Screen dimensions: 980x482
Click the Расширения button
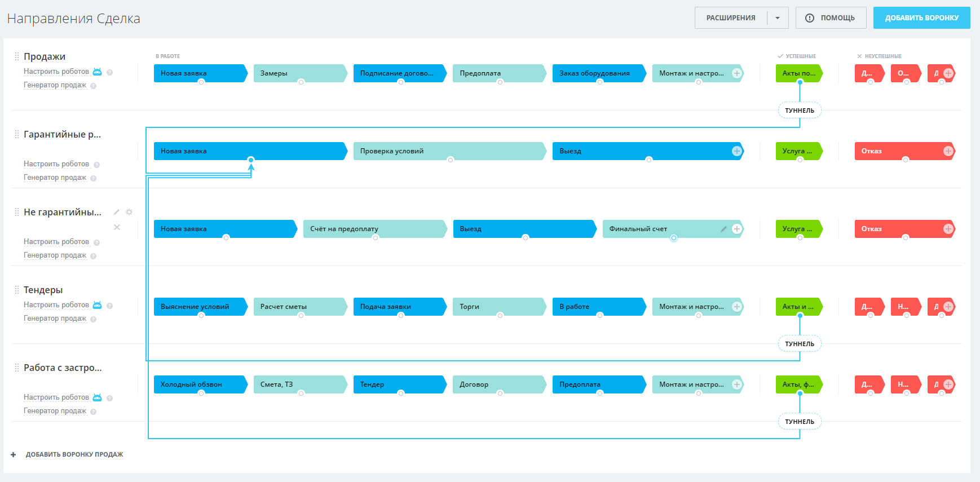(x=731, y=18)
